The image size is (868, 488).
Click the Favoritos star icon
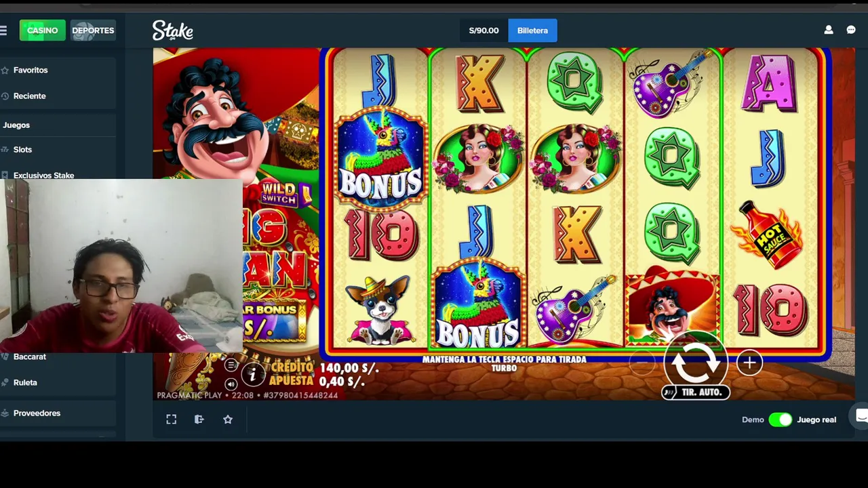pyautogui.click(x=4, y=70)
